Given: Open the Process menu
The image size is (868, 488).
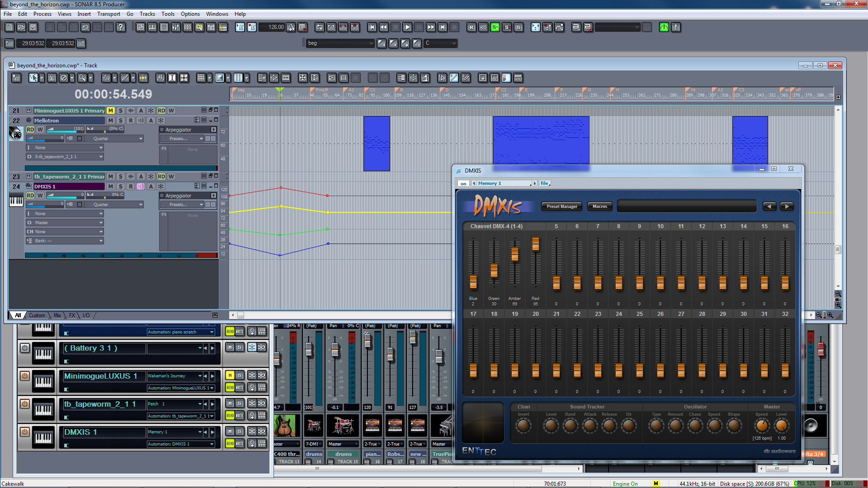Looking at the screenshot, I should [x=42, y=14].
